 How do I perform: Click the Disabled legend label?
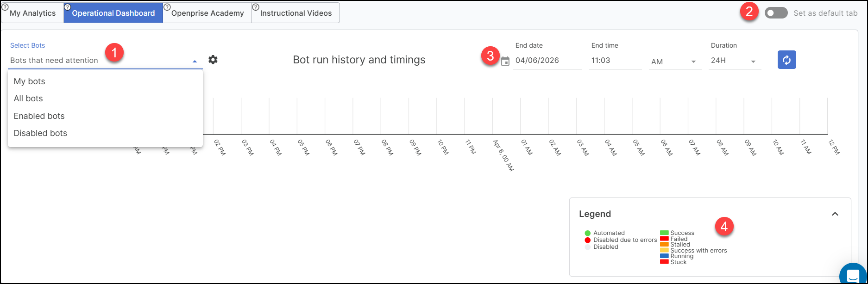(606, 247)
